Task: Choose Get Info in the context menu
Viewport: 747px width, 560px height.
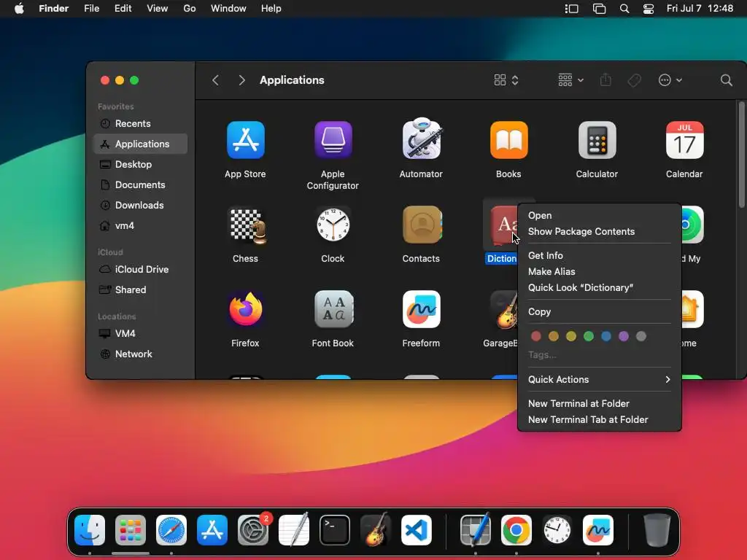Action: click(x=600, y=255)
